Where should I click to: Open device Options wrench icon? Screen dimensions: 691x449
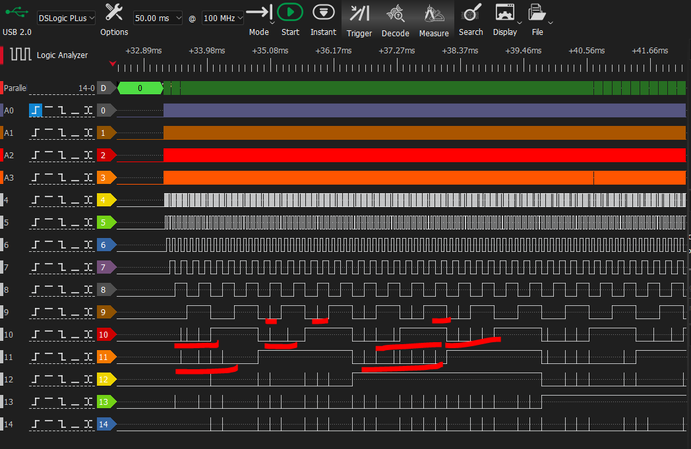click(114, 13)
